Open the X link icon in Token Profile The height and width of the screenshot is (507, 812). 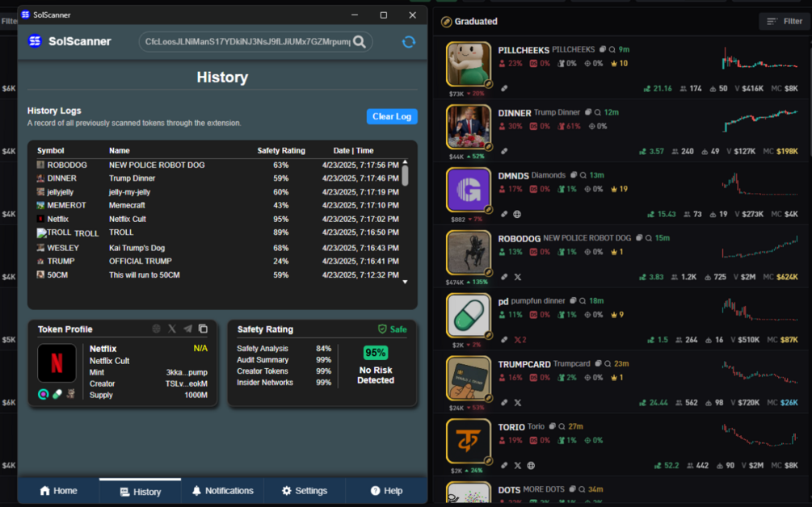click(x=172, y=329)
